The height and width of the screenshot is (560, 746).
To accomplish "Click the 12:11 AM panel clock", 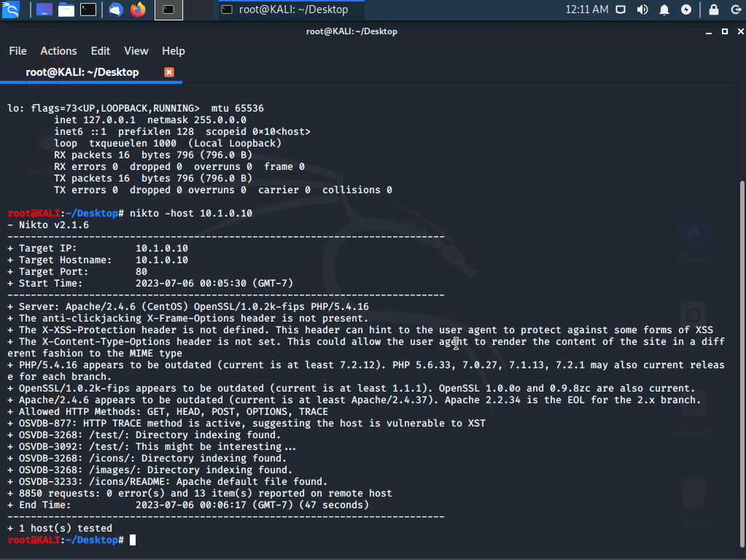I will coord(586,9).
